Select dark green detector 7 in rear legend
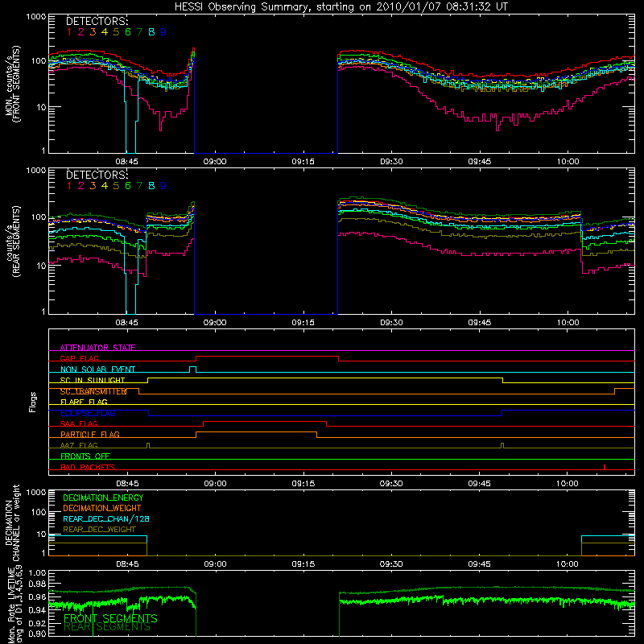 coord(139,186)
